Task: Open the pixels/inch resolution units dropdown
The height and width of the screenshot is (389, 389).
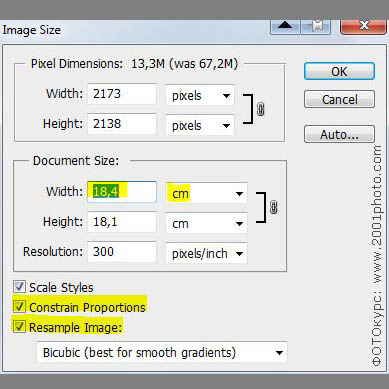Action: coord(206,253)
